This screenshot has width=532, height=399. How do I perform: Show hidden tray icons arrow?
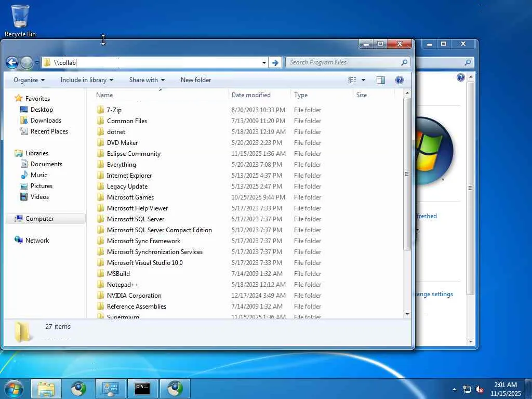pyautogui.click(x=454, y=389)
